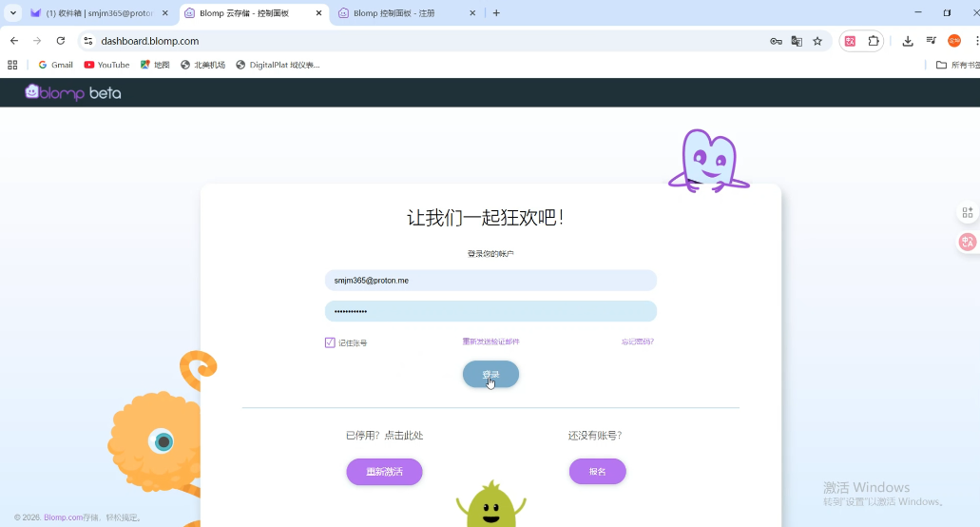The image size is (980, 527).
Task: Bookmark this page with the star icon
Action: coord(817,41)
